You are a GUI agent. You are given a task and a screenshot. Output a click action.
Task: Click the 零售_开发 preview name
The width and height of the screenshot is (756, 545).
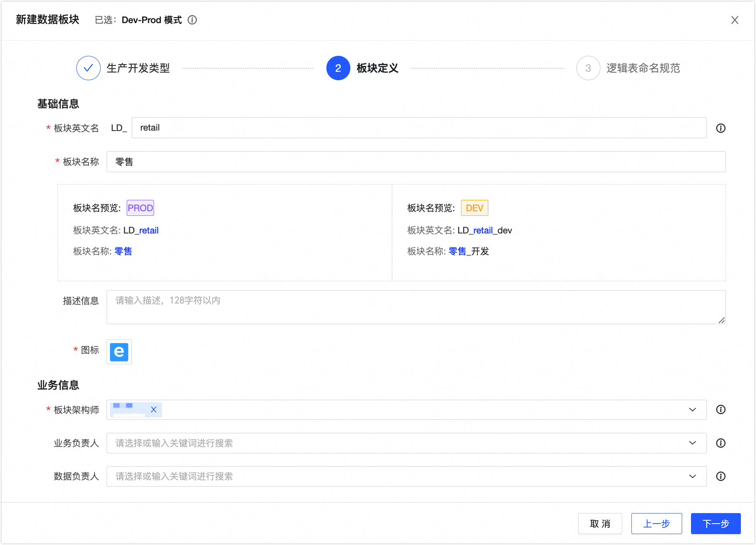(469, 251)
